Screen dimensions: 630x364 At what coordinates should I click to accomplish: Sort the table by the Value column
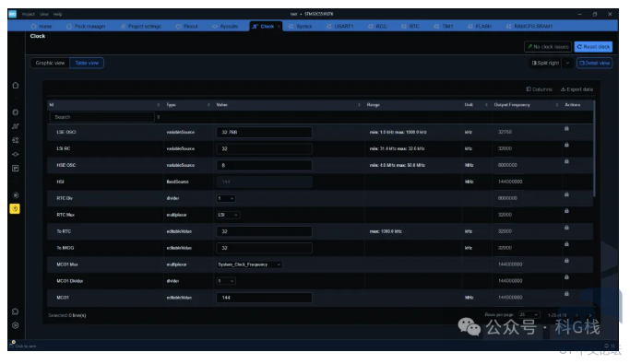tap(359, 105)
